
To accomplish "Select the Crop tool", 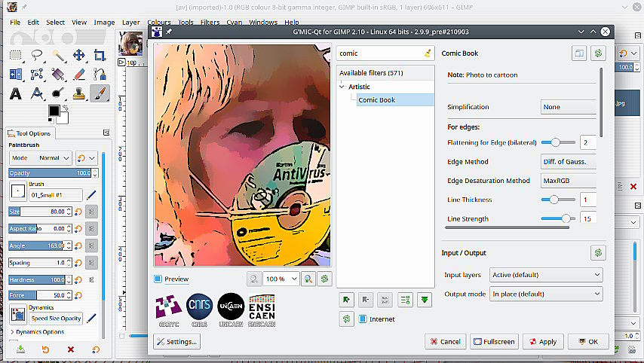I will (x=100, y=55).
